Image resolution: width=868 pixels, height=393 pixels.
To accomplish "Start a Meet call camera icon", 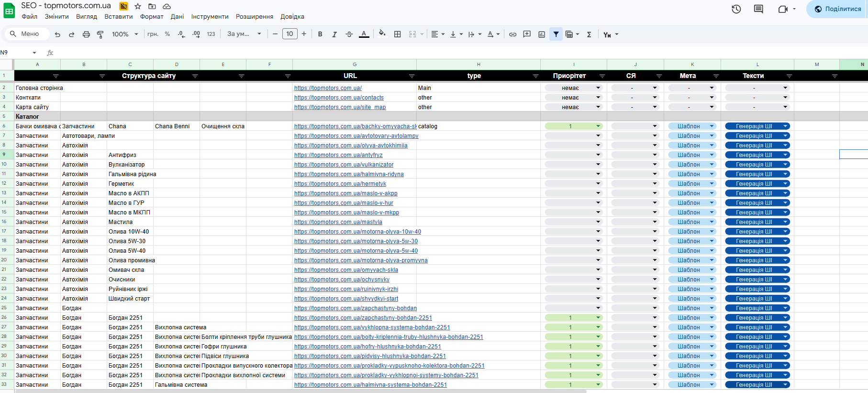I will pyautogui.click(x=783, y=9).
